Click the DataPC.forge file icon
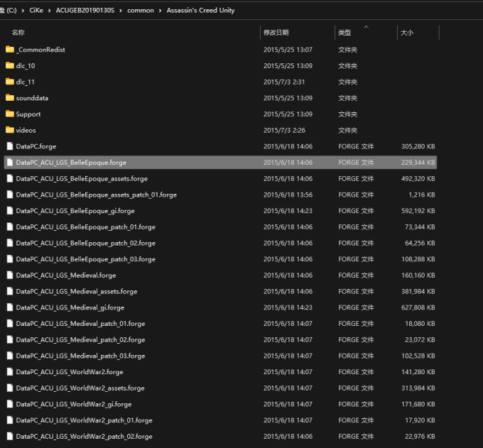This screenshot has width=483, height=448. (10, 146)
